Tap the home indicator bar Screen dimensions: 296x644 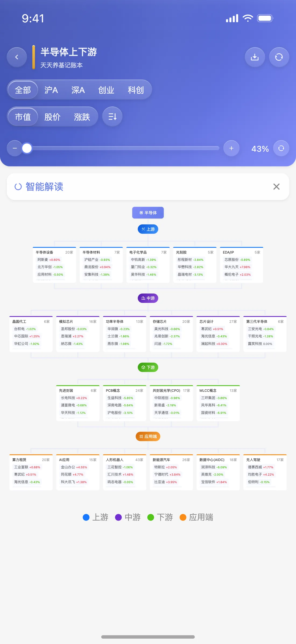(x=148, y=637)
